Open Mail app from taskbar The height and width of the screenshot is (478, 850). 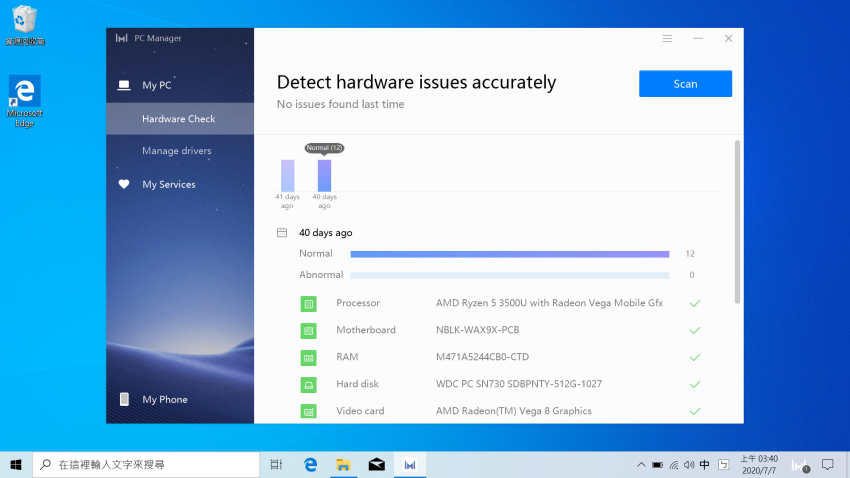pos(377,464)
